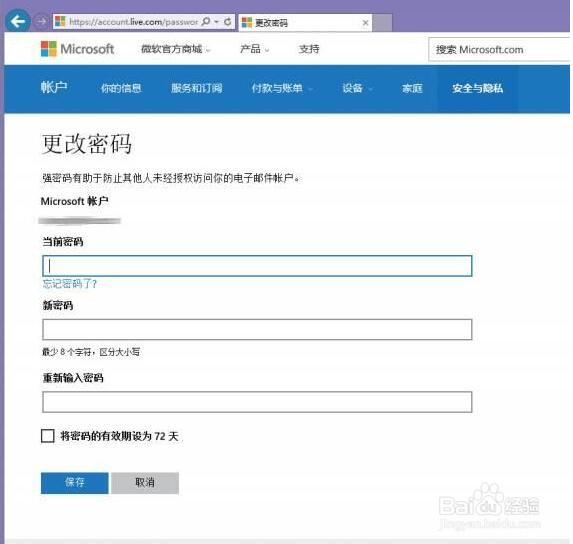Click the account.live.com URL field

click(x=133, y=22)
